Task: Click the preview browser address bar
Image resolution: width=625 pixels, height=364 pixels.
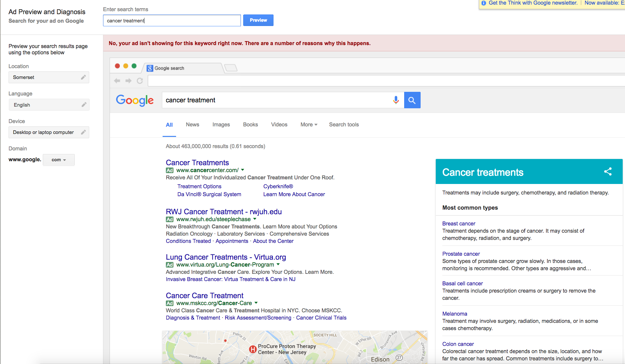Action: pos(386,81)
